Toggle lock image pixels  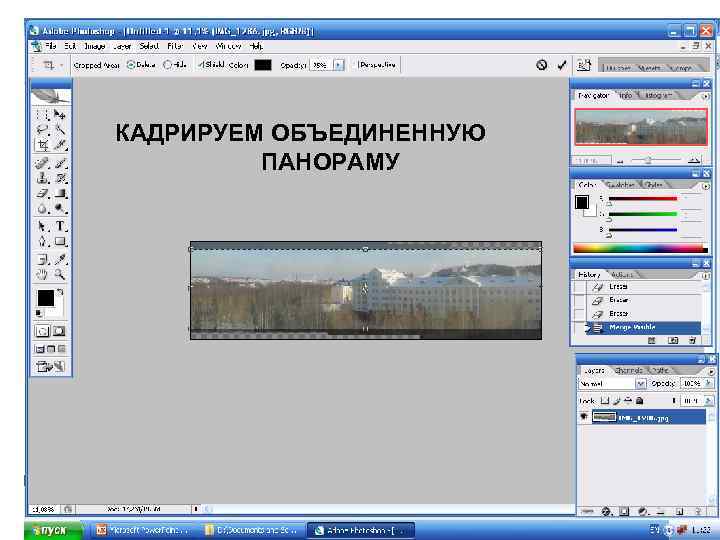(617, 400)
